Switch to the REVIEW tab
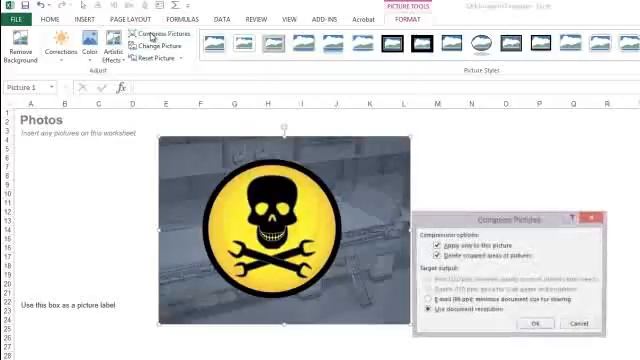Image resolution: width=640 pixels, height=360 pixels. pos(256,19)
